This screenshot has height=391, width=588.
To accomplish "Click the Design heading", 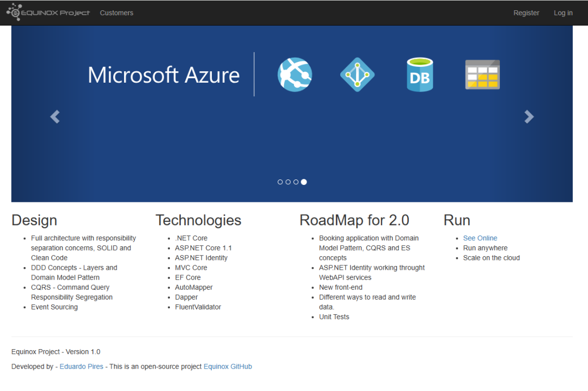I will click(x=34, y=220).
